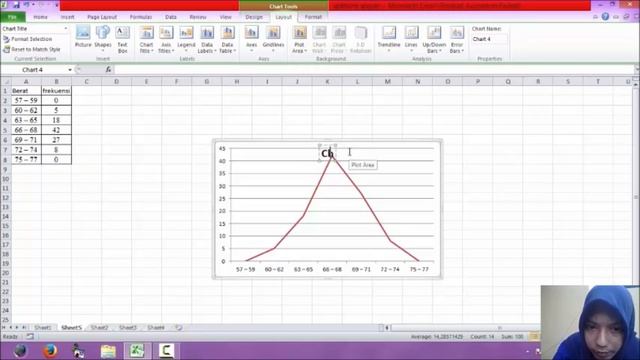Select cell B6 with value 27
This screenshot has width=640, height=360.
click(x=56, y=140)
